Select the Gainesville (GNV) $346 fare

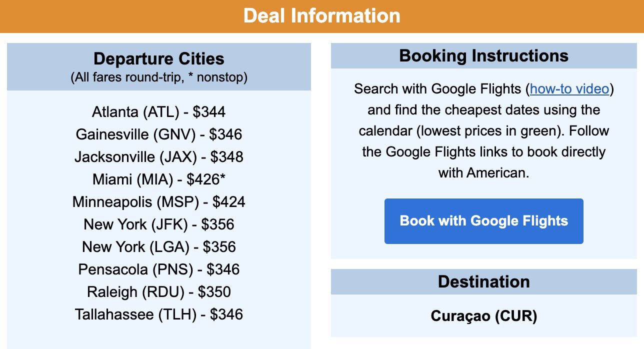[158, 134]
